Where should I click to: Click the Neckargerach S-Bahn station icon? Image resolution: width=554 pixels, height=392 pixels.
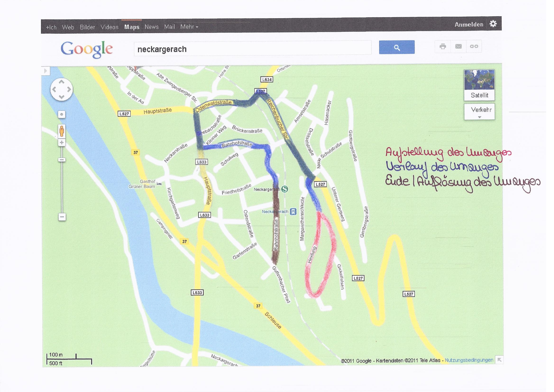point(285,189)
